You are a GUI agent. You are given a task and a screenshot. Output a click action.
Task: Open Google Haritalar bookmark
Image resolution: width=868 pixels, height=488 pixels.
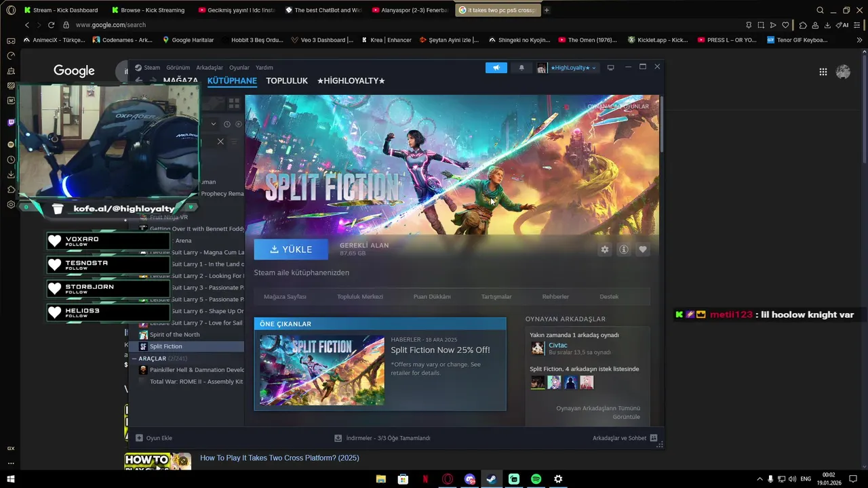coord(188,40)
